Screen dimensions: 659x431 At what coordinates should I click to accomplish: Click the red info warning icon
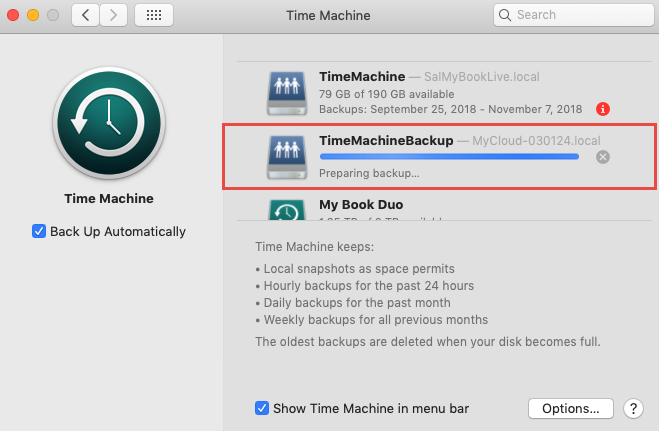(603, 109)
